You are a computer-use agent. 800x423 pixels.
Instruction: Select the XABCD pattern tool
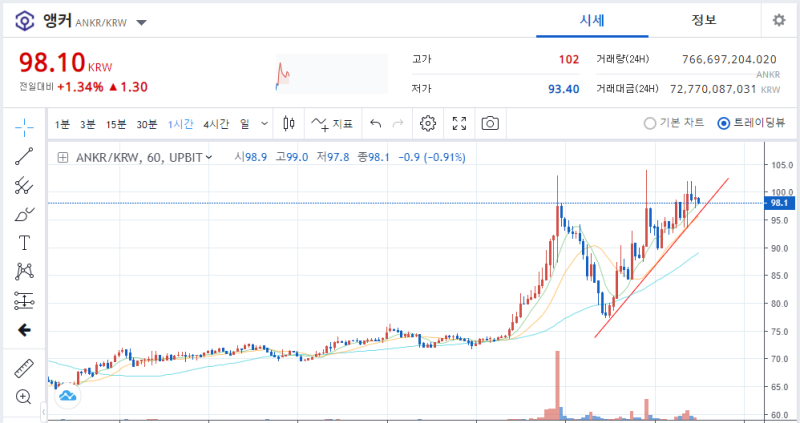24,271
